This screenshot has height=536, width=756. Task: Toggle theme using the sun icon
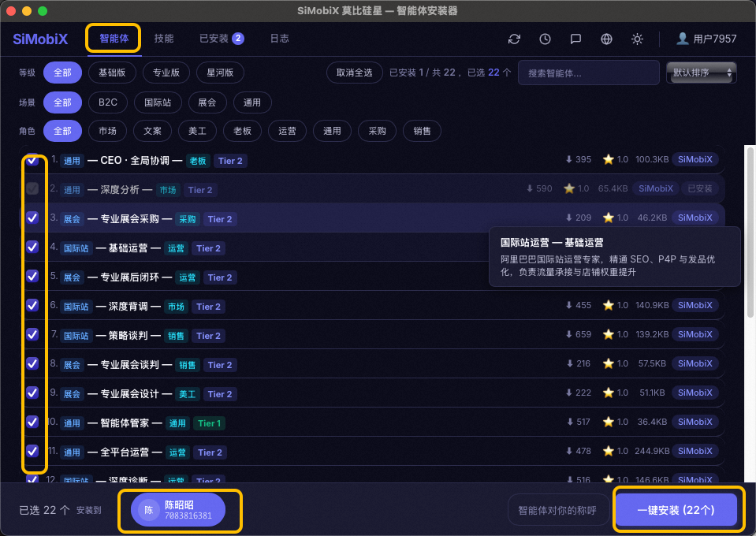click(638, 39)
